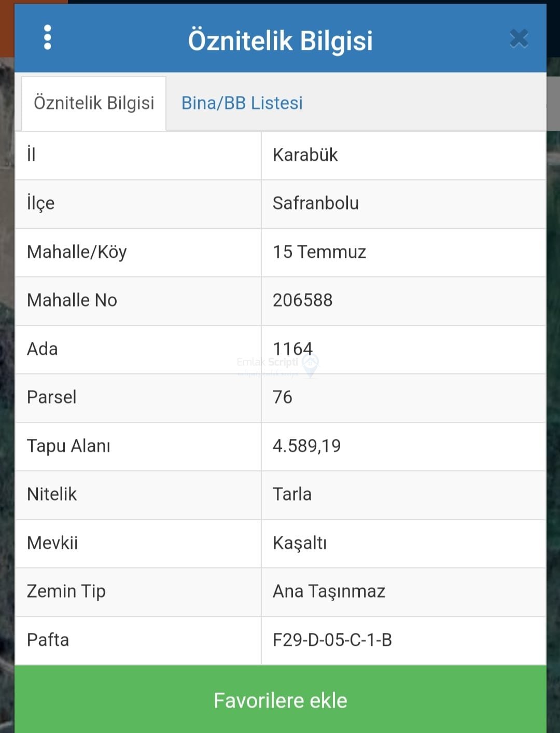Click the Mevkii value Kaşaltı

299,543
